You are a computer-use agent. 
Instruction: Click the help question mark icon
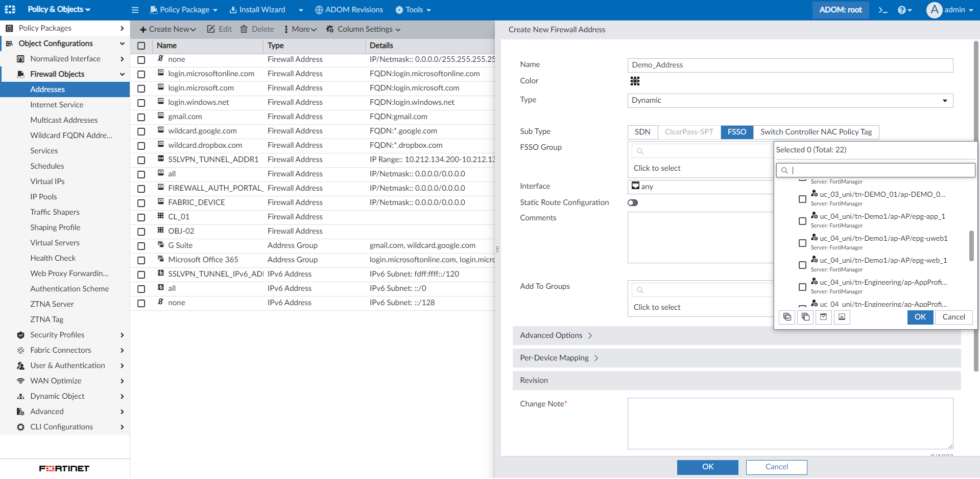(x=902, y=10)
